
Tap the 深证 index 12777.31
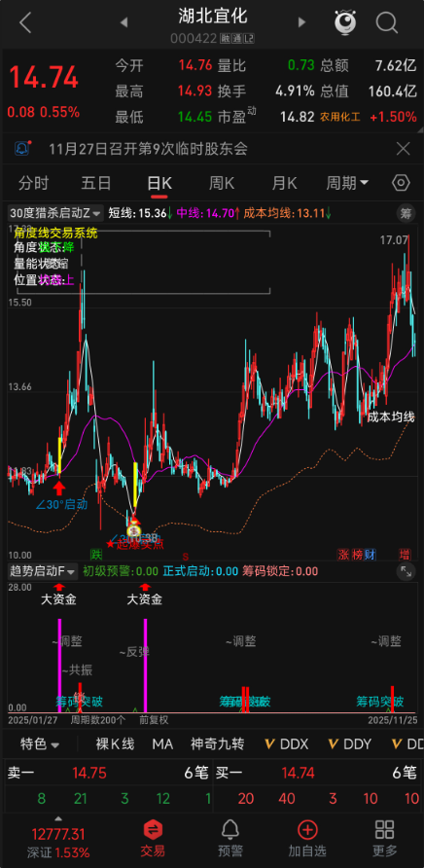[x=58, y=843]
